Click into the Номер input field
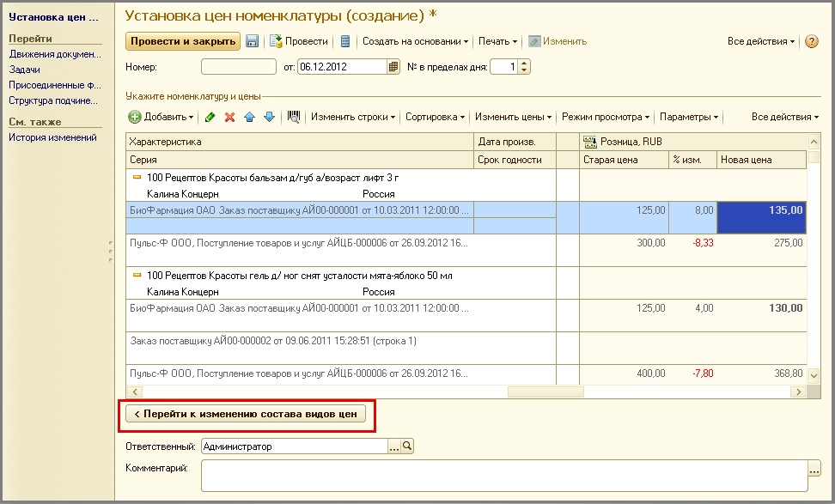 [x=239, y=67]
